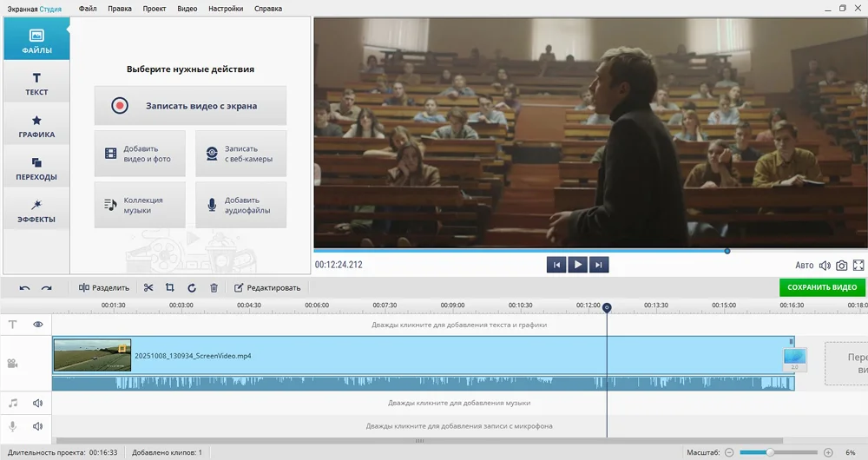This screenshot has height=460, width=868.
Task: Click the rotate clip icon
Action: [192, 287]
